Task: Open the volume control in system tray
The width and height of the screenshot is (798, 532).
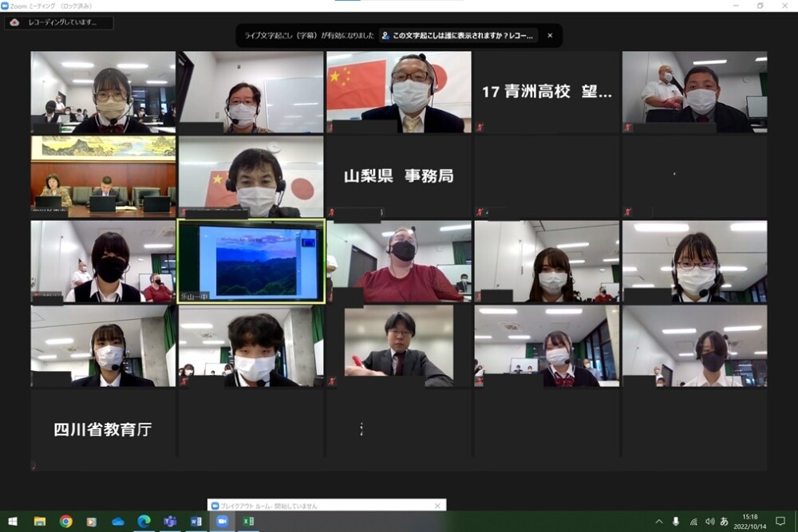Action: 709,522
